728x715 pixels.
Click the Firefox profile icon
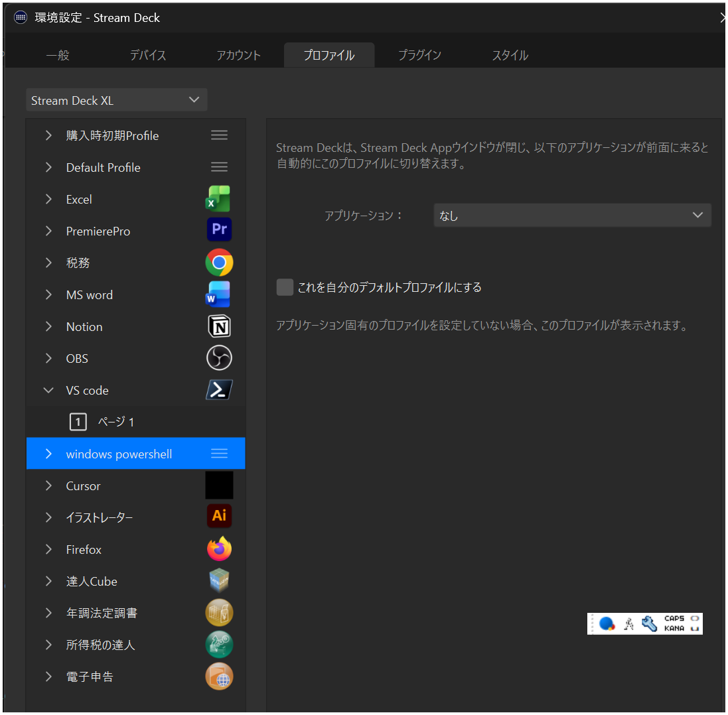point(219,549)
